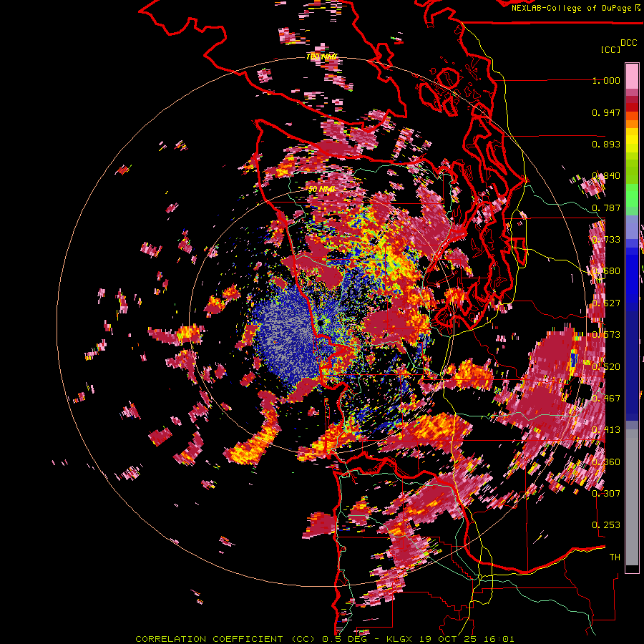Click the DCC product label above the scale
Viewport: 644px width, 644px height.
[x=628, y=43]
